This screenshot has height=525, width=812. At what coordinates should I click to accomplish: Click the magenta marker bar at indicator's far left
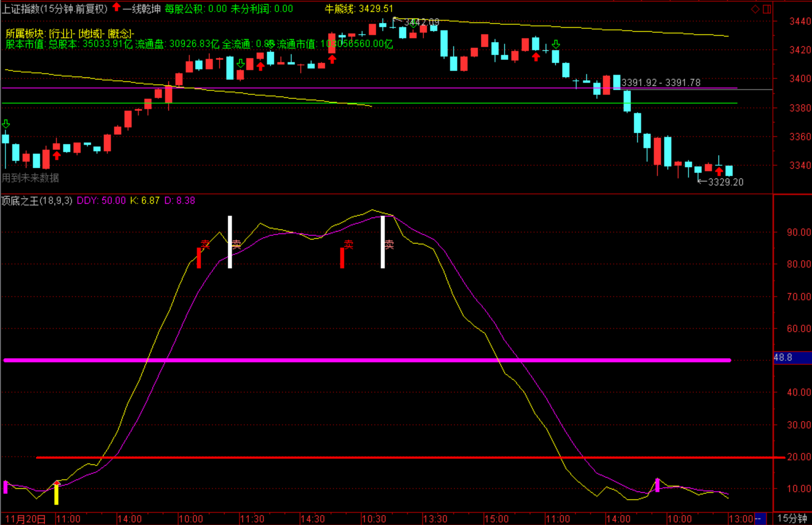(5, 487)
